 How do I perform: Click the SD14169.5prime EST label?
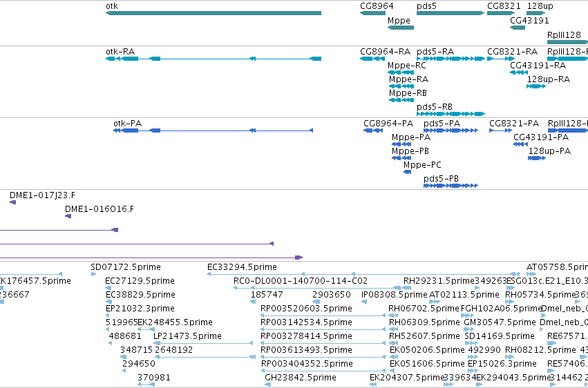[x=500, y=337]
